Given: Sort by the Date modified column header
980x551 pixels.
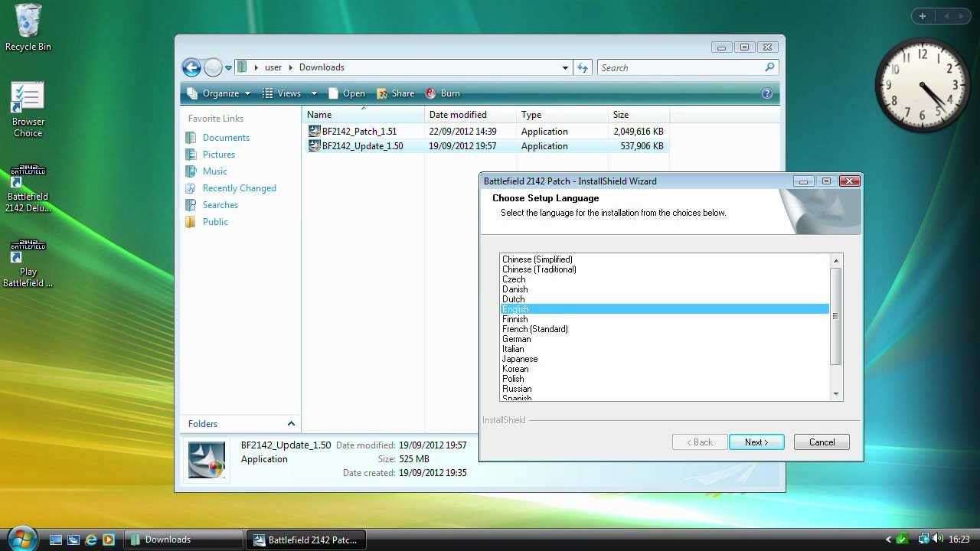Looking at the screenshot, I should [x=470, y=115].
